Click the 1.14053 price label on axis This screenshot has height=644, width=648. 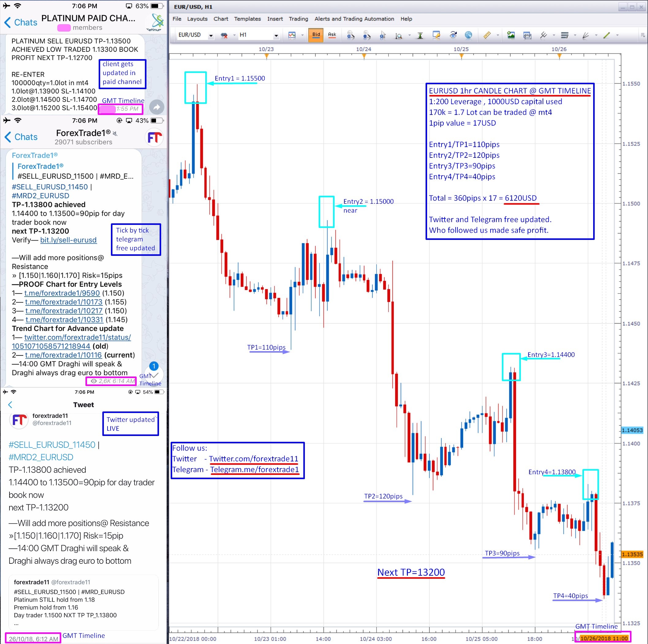(632, 430)
